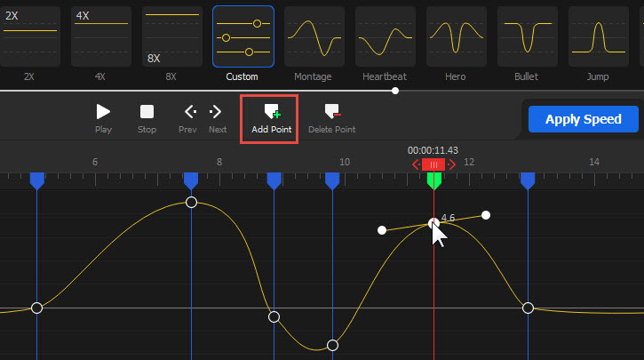Click the slider handle below the presets
The height and width of the screenshot is (360, 644).
[x=395, y=90]
